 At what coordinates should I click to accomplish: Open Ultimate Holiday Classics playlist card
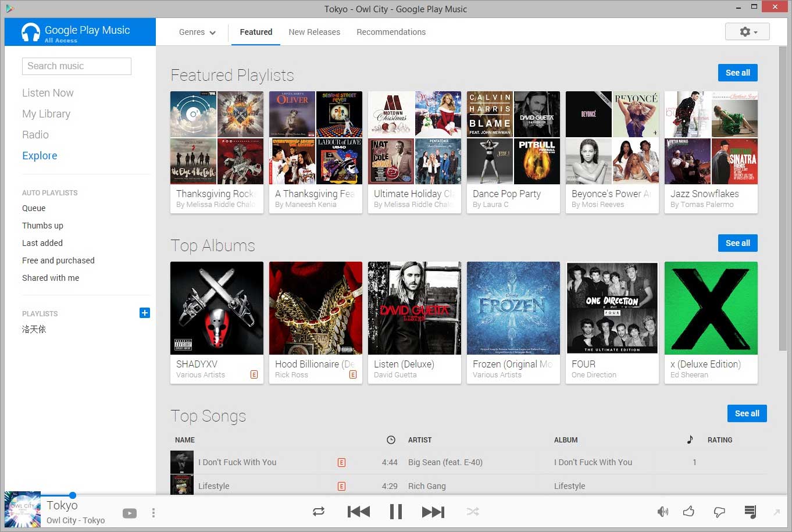(415, 152)
